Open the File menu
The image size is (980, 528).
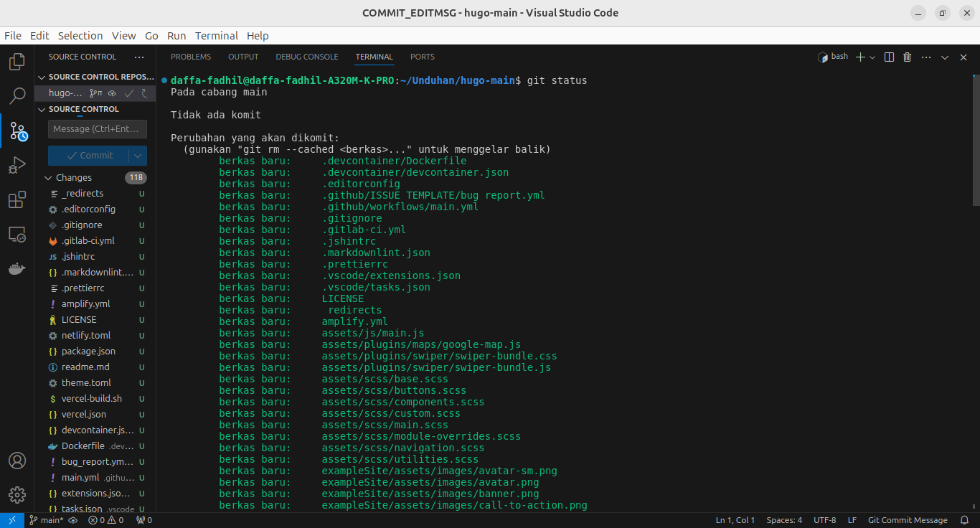(x=13, y=35)
